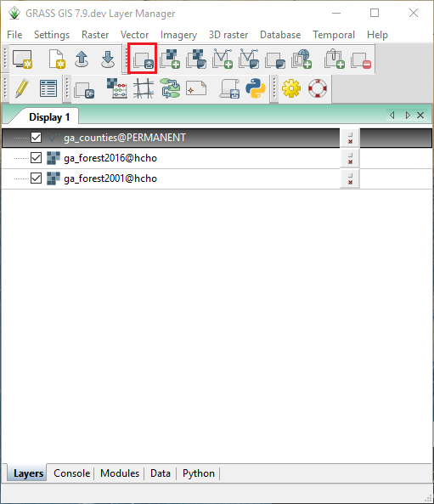Create a new workspace

click(x=57, y=59)
